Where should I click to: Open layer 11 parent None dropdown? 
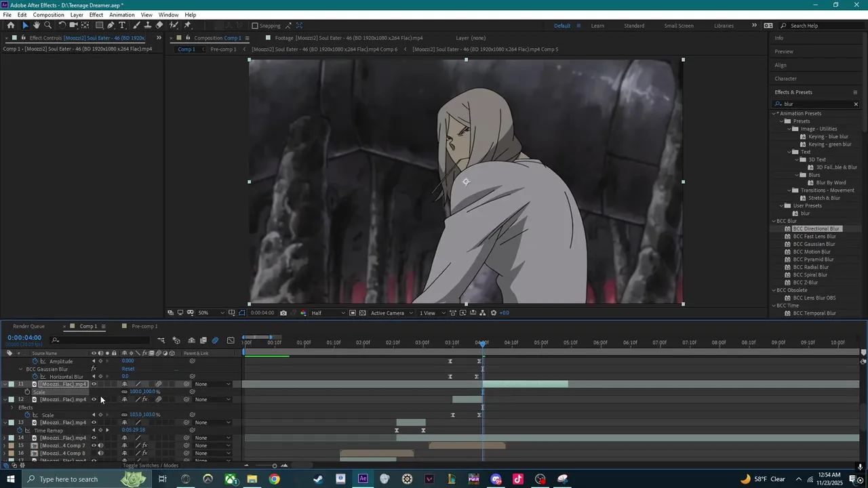(x=212, y=384)
